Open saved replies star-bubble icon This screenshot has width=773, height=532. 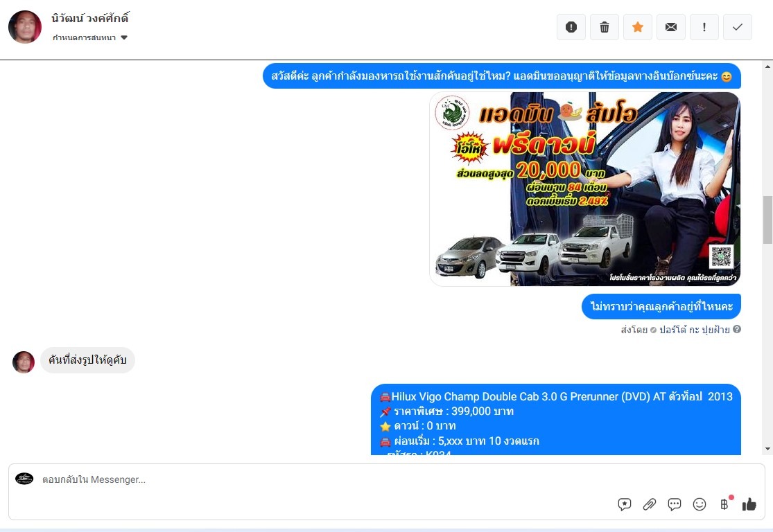[x=624, y=504]
